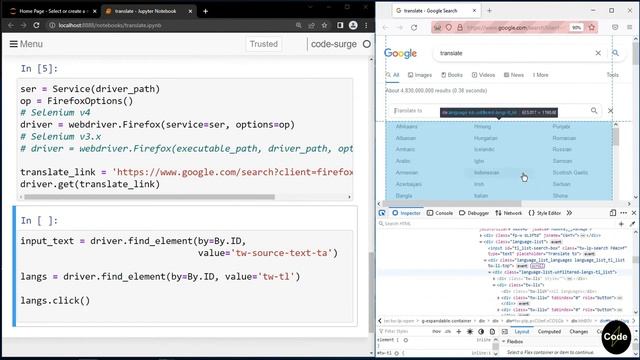Open the Firefox application menu
Screen dimensions: 640x360
click(x=630, y=27)
